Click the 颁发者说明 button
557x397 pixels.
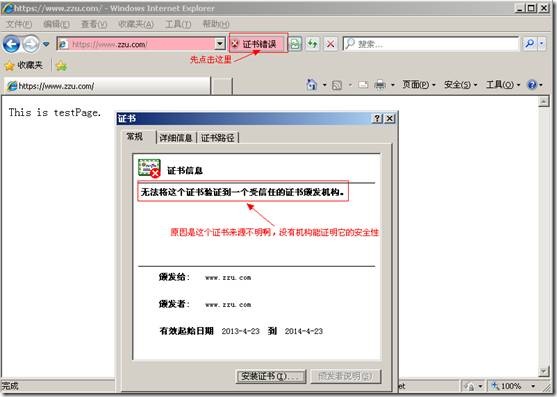pyautogui.click(x=346, y=376)
